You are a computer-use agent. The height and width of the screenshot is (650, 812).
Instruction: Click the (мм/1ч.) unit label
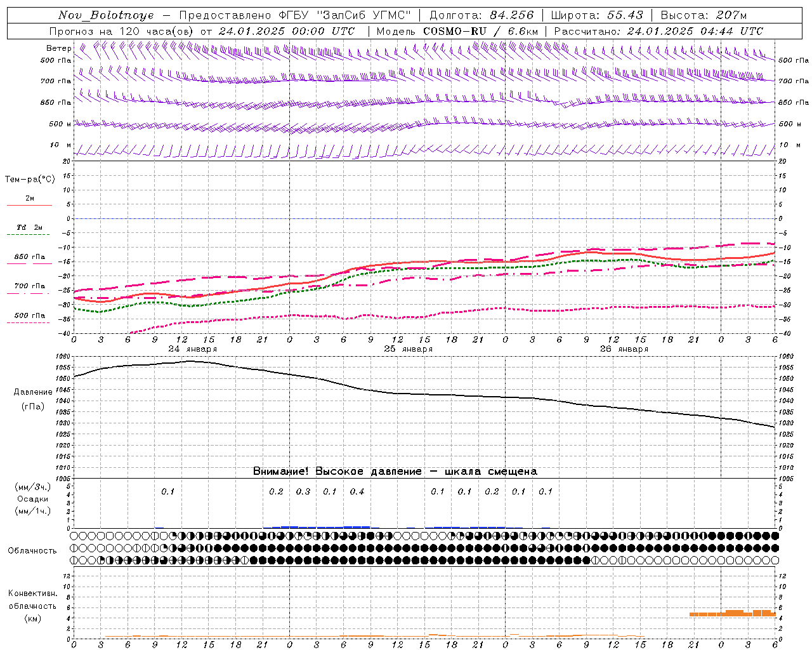(x=33, y=511)
